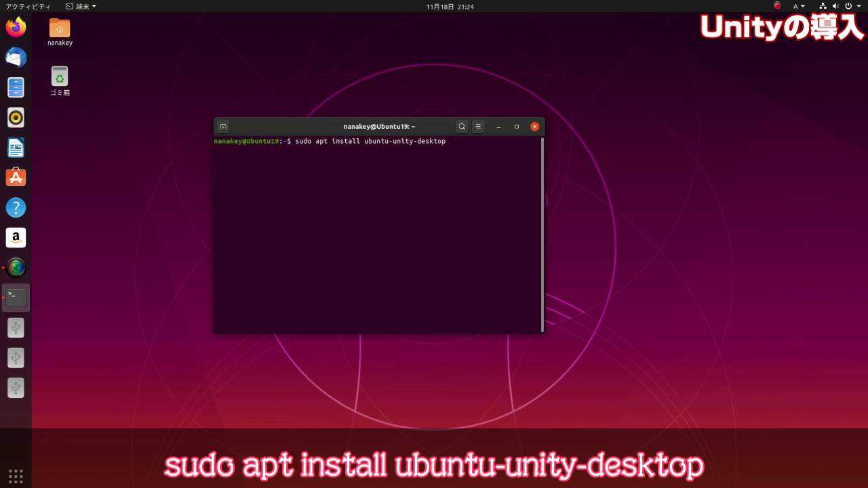Open the first USB drive in the dock
This screenshot has height=488, width=868.
(16, 327)
